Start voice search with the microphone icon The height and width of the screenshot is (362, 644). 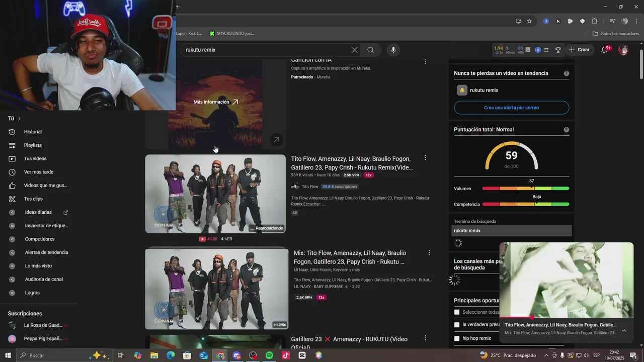393,50
